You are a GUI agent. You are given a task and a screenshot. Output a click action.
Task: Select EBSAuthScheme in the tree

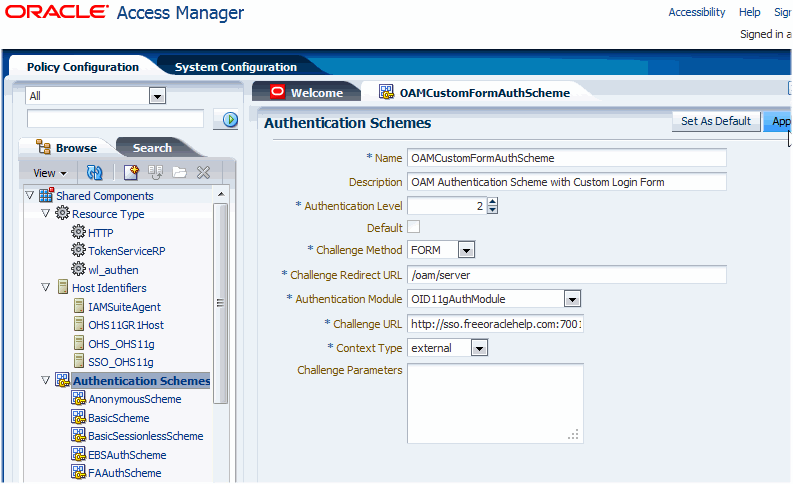click(127, 455)
